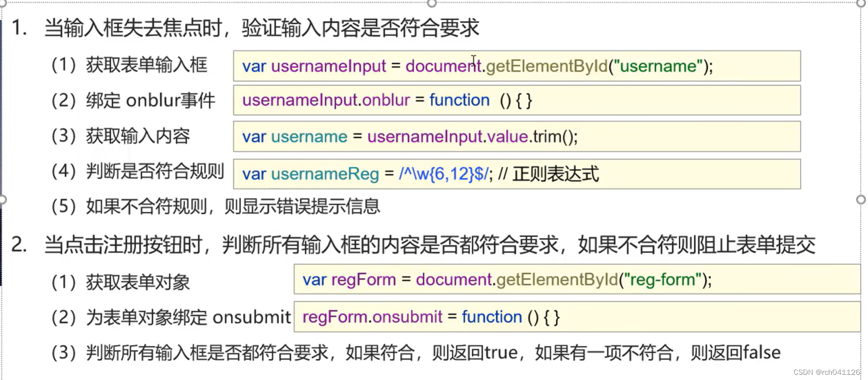The image size is (868, 380).
Task: Select the '(2) 绑定 onblur事件' step text
Action: [133, 100]
